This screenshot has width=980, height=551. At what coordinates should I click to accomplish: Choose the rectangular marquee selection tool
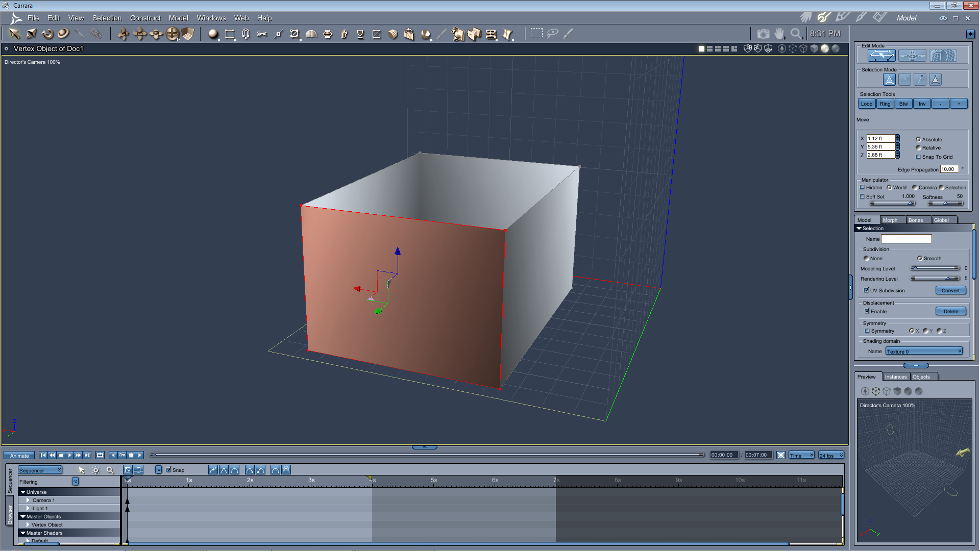pos(536,33)
